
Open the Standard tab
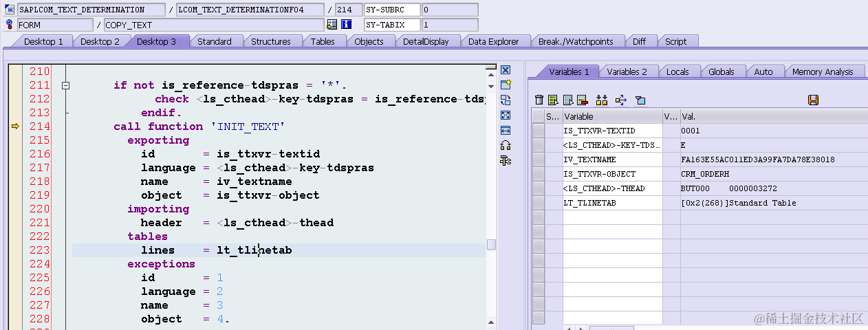(215, 41)
